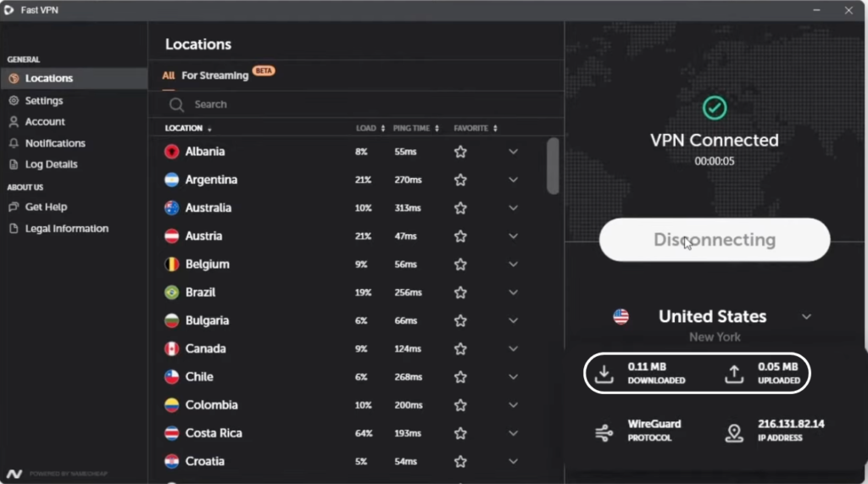
Task: Click the Belgium flag icon
Action: tap(171, 264)
